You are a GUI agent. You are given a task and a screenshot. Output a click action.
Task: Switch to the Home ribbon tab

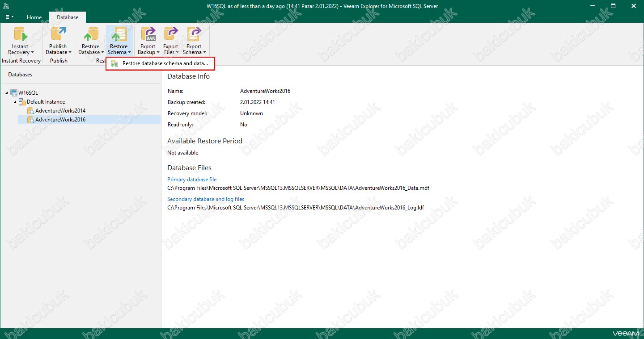click(34, 17)
